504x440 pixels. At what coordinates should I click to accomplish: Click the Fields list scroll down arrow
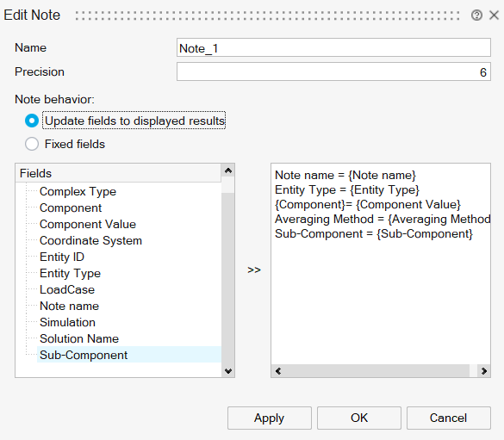[228, 371]
